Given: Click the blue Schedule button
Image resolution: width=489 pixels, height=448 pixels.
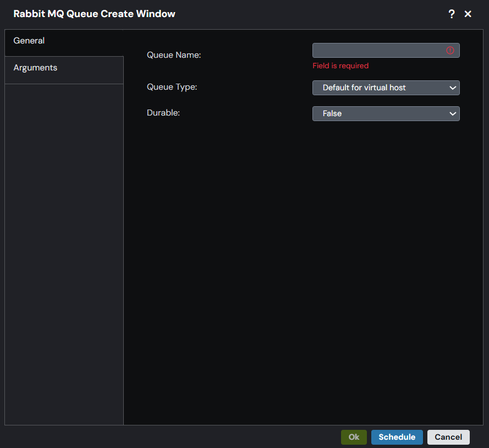Looking at the screenshot, I should (x=397, y=437).
